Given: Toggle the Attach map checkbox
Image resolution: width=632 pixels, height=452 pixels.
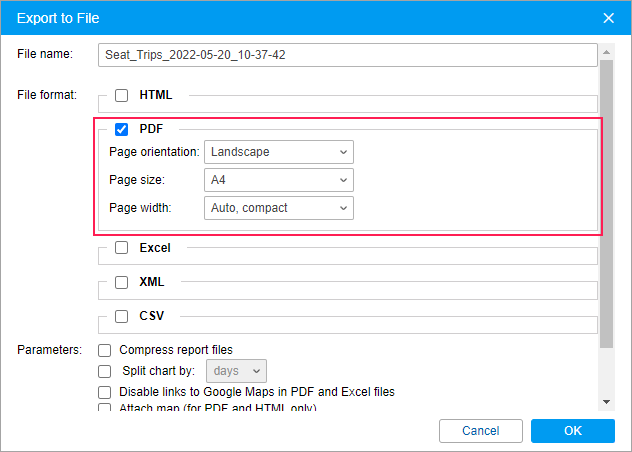Looking at the screenshot, I should 104,407.
